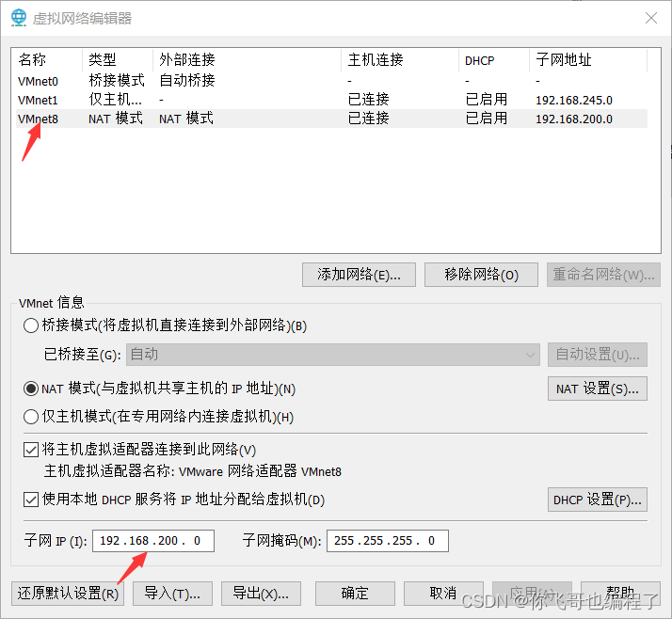Click VMnet1 已启用 DHCP cell
The height and width of the screenshot is (619, 672).
click(487, 100)
